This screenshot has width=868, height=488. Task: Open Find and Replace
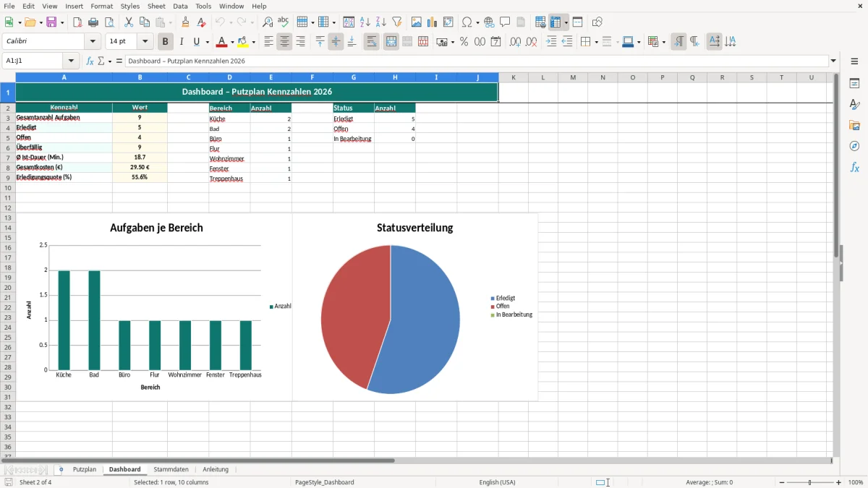pyautogui.click(x=268, y=22)
